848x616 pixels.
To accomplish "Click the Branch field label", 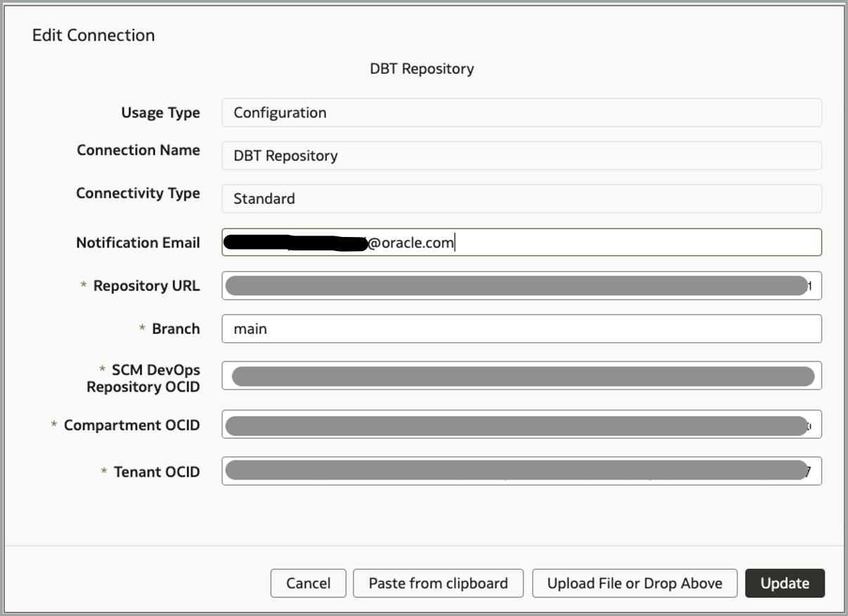I will (x=175, y=328).
